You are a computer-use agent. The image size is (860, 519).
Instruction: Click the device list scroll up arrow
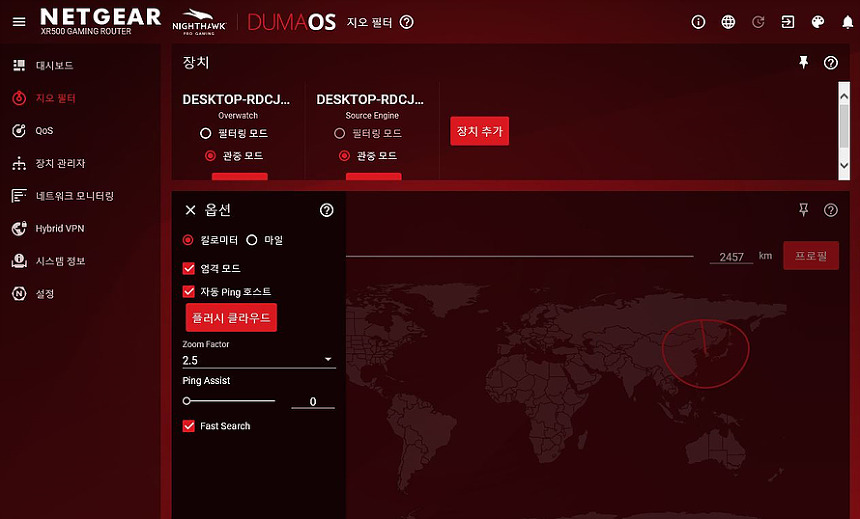point(844,96)
